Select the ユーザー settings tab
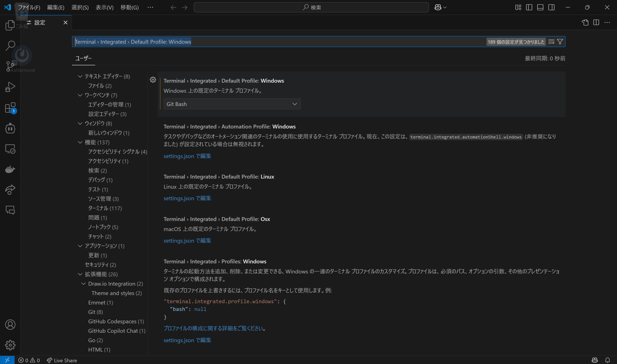This screenshot has height=364, width=617. [x=83, y=58]
